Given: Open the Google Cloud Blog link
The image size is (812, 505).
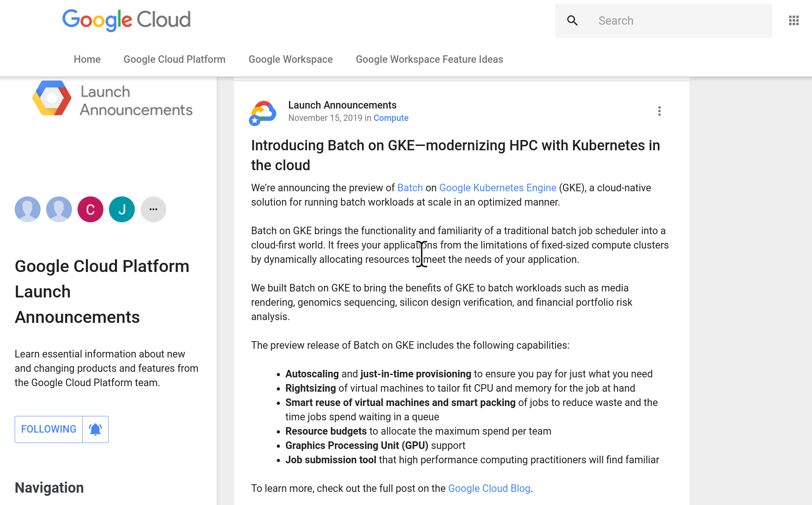Looking at the screenshot, I should (x=489, y=488).
